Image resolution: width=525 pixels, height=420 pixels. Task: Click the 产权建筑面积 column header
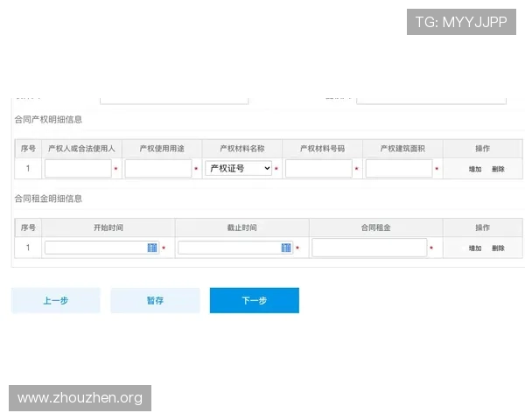[x=402, y=149]
